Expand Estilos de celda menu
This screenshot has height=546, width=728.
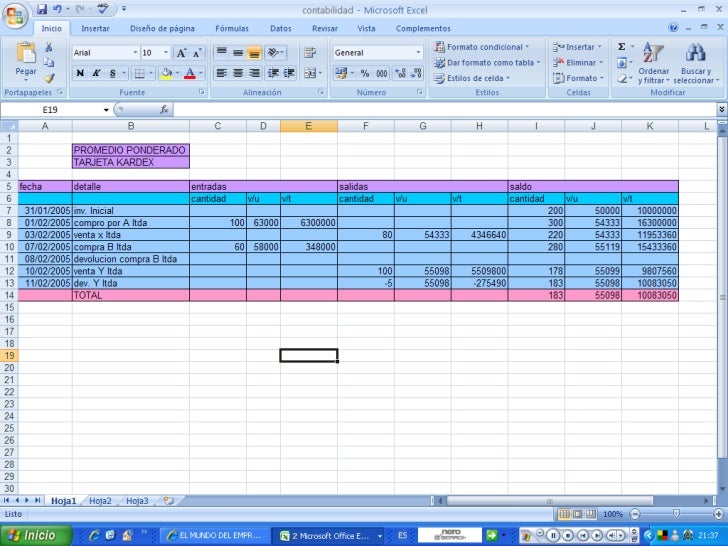(x=472, y=78)
